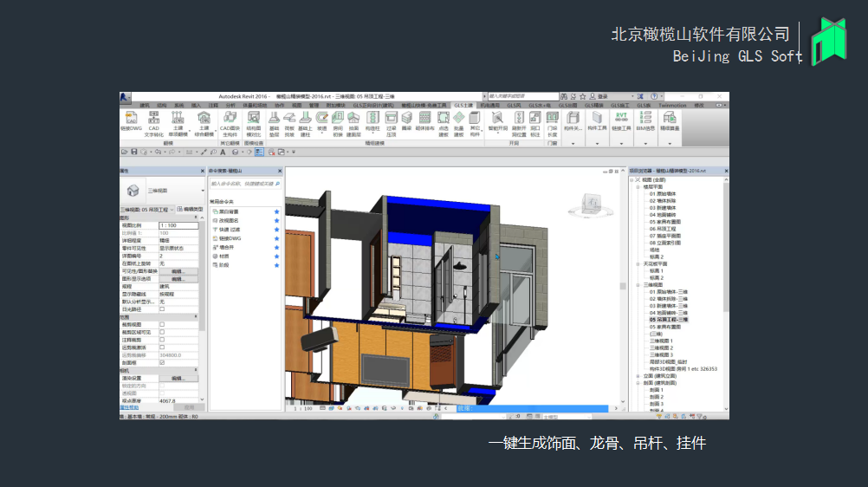Expand the dropdown arrow under BIM信息
Screen dimensions: 868x487
(x=645, y=144)
